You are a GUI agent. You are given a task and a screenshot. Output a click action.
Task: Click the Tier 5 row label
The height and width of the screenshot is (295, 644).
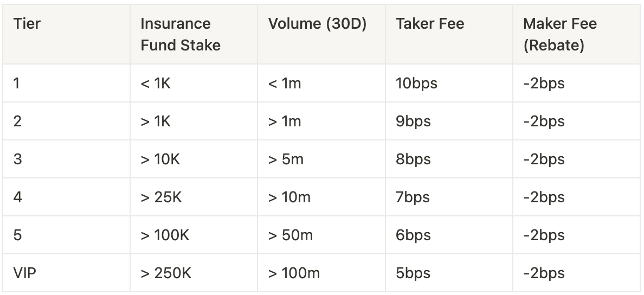tap(17, 235)
